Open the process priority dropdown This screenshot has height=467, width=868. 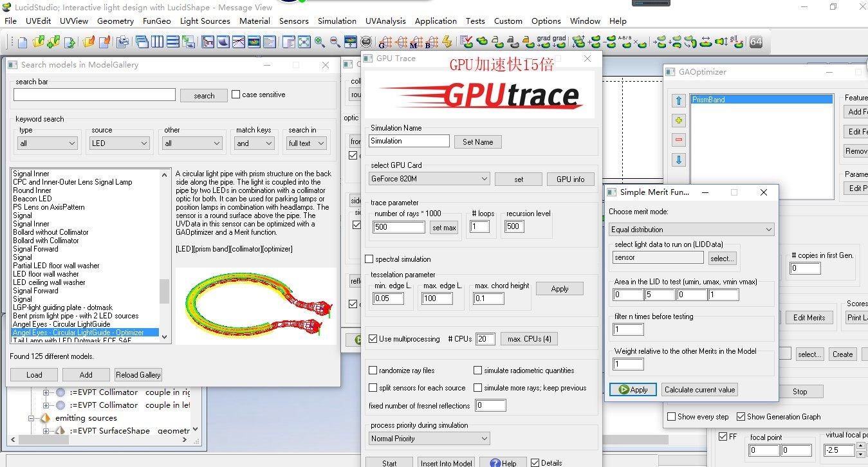430,439
